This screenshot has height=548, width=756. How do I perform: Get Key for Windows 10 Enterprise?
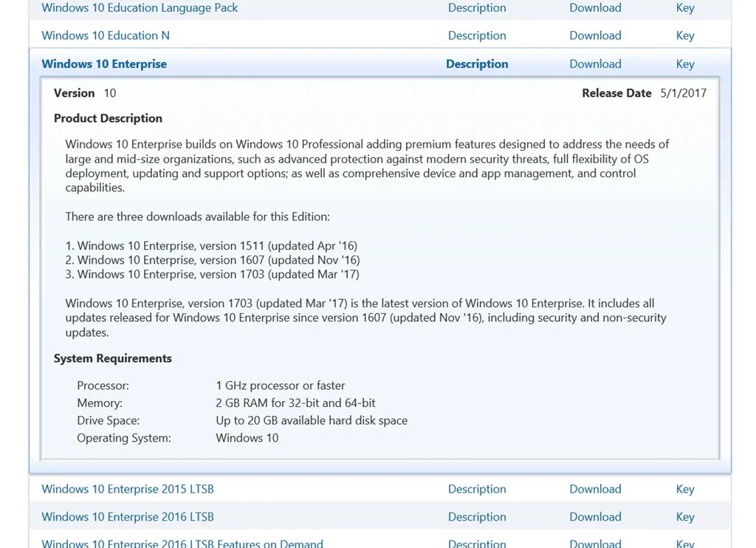pos(685,64)
